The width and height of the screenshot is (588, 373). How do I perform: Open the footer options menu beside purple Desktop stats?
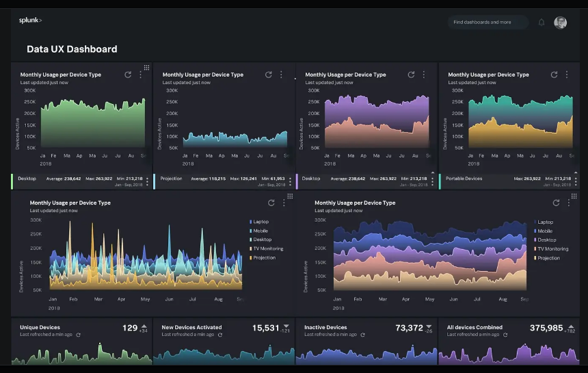point(433,182)
